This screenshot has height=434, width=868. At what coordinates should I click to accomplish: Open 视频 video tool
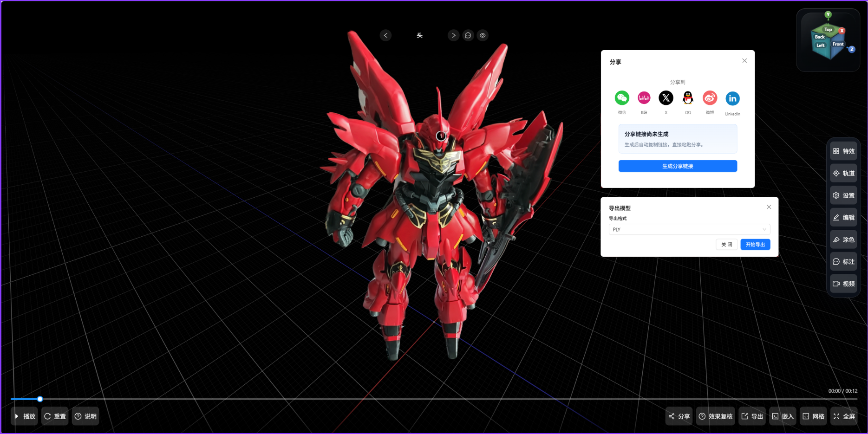(x=843, y=284)
